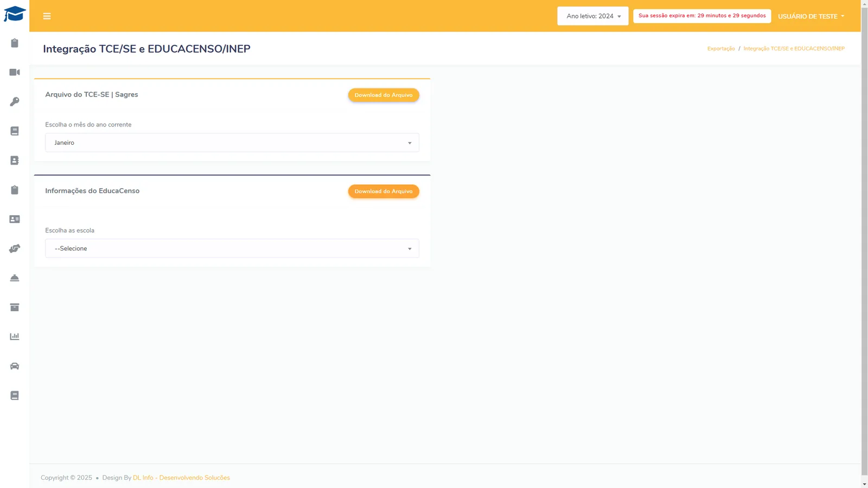The height and width of the screenshot is (488, 868).
Task: Open the book icon below the car icon
Action: pyautogui.click(x=15, y=395)
